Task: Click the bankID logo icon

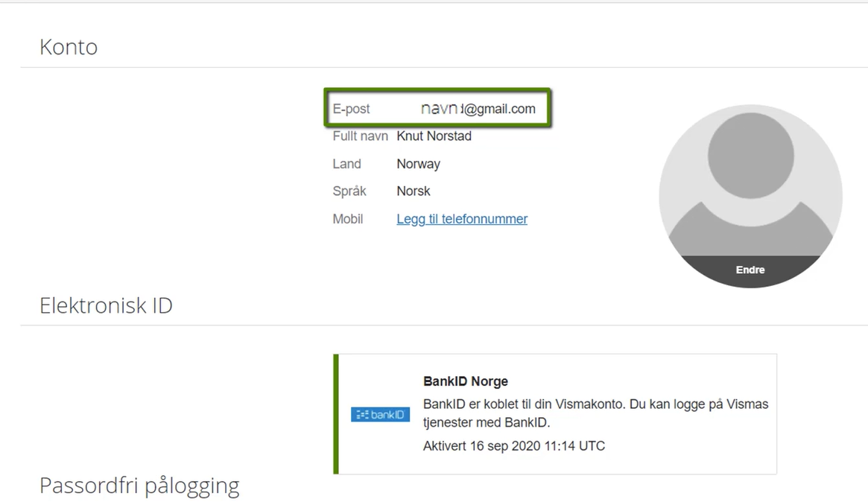Action: click(380, 415)
